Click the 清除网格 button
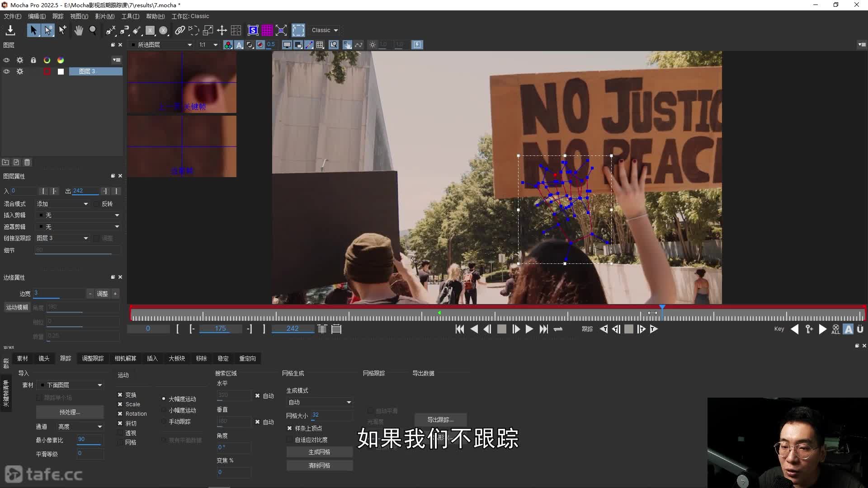868x488 pixels. coord(319,465)
